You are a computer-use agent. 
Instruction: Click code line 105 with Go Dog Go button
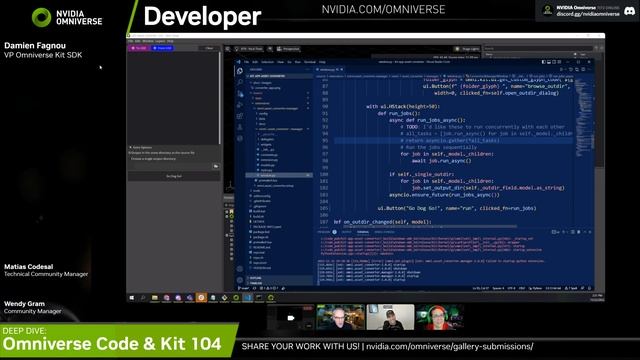pyautogui.click(x=457, y=208)
